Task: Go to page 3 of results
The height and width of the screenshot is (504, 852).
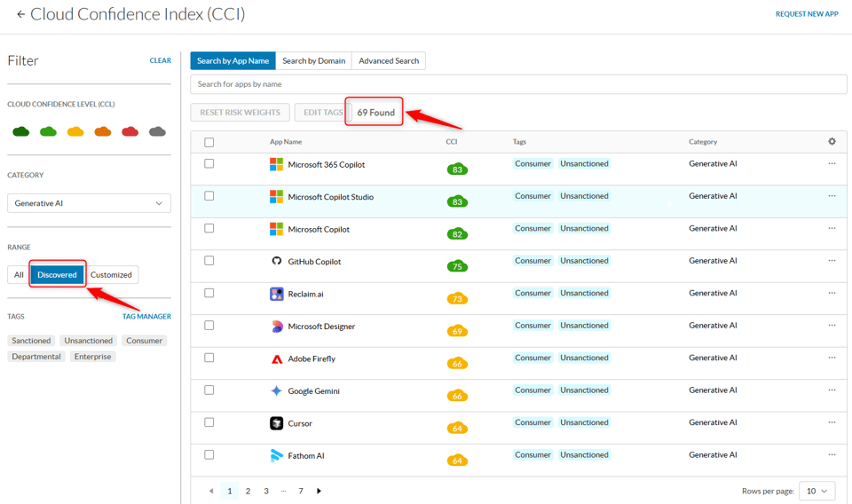Action: pyautogui.click(x=266, y=491)
